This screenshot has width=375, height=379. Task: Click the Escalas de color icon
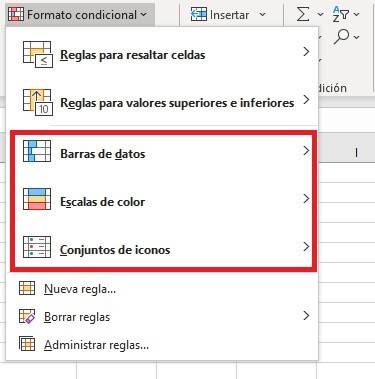coord(37,199)
